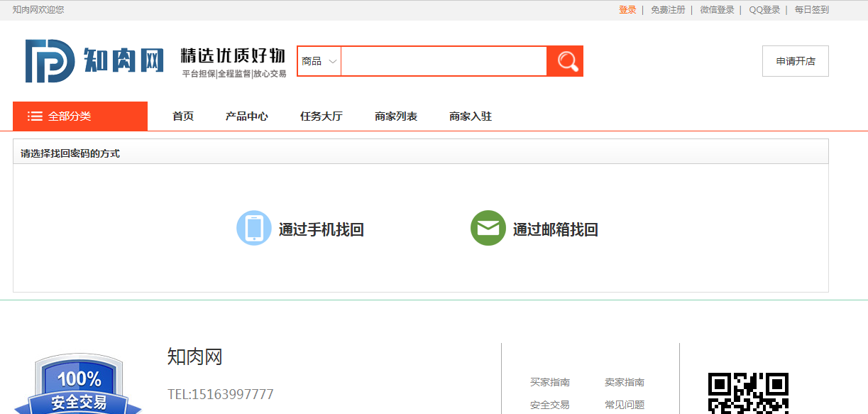The image size is (868, 414).
Task: Click the blue phone recovery icon
Action: [x=253, y=229]
